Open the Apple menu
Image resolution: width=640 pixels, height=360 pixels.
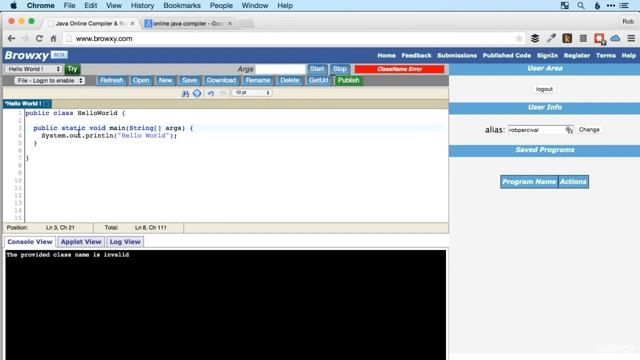coord(13,6)
